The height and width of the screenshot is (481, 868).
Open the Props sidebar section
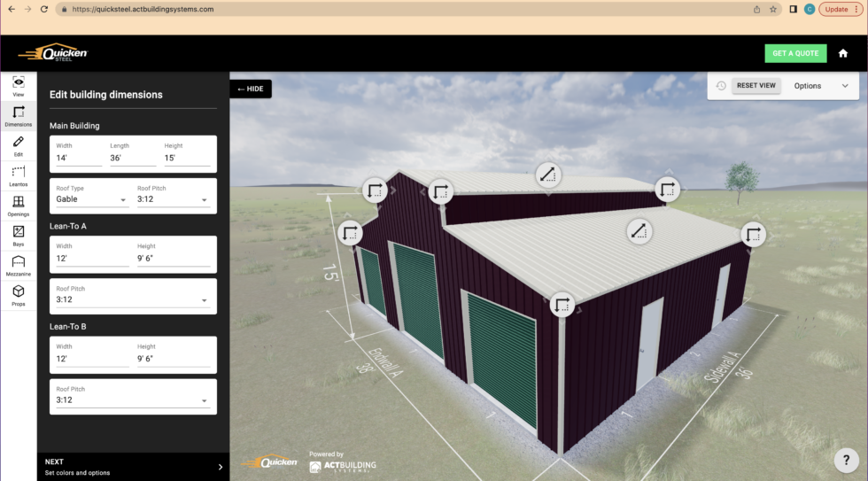(18, 295)
